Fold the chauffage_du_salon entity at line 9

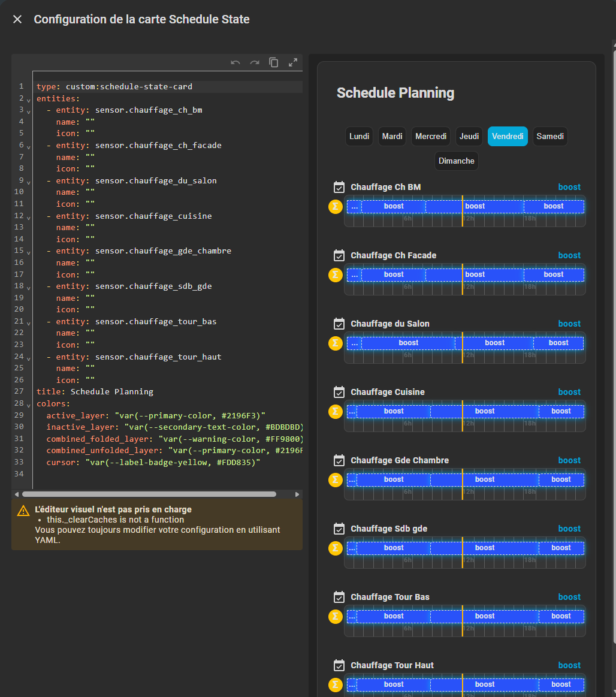(x=28, y=182)
